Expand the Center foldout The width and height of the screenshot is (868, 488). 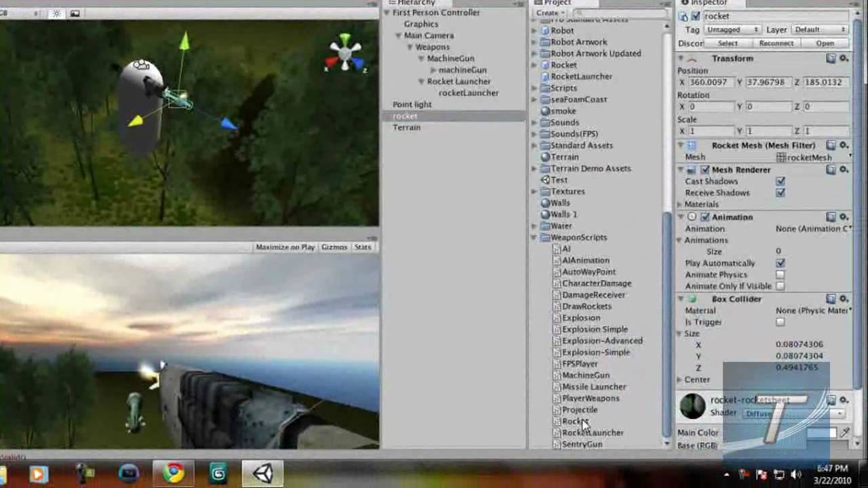(681, 380)
